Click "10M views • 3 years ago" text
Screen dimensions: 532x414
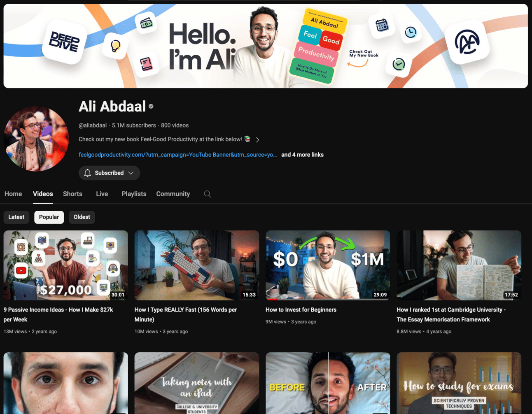[161, 331]
